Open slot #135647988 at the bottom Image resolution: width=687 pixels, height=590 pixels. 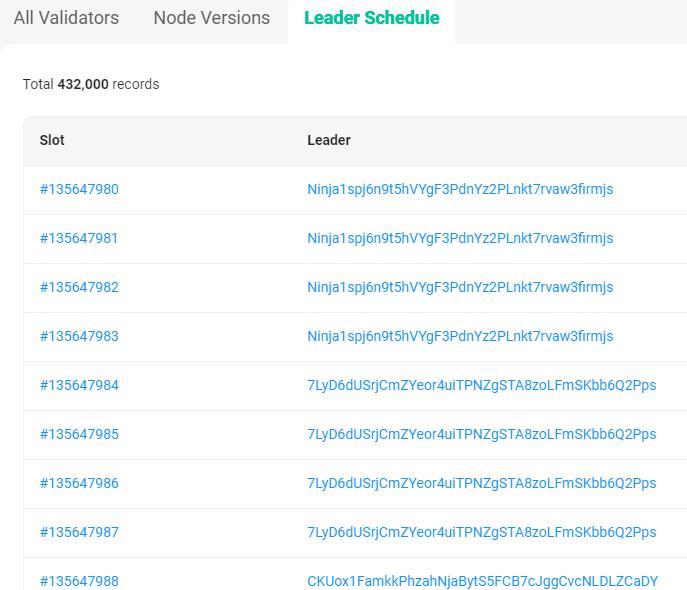pyautogui.click(x=79, y=581)
